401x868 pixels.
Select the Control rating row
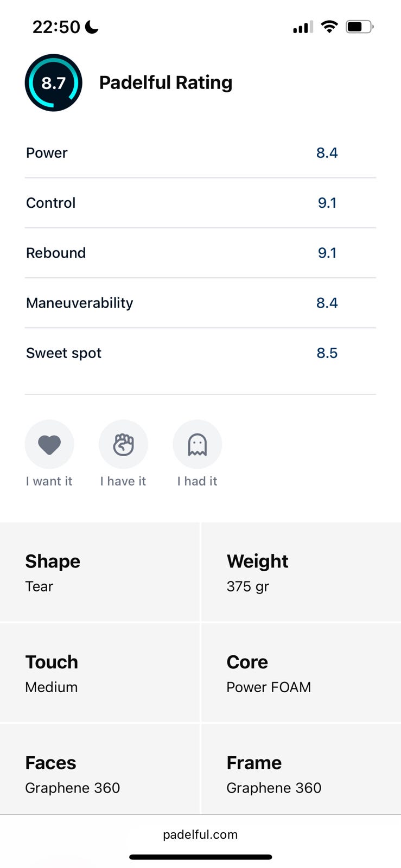[x=200, y=203]
